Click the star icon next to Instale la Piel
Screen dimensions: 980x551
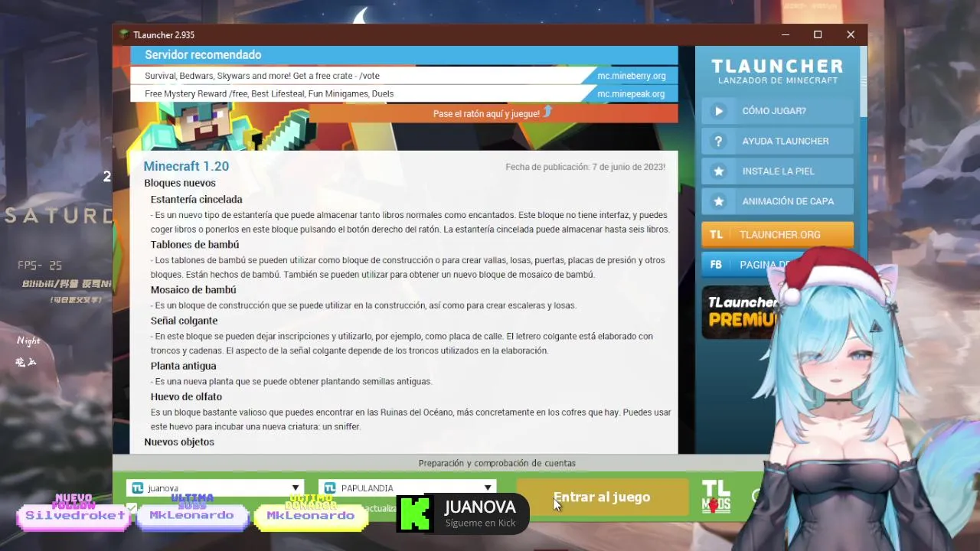[718, 171]
